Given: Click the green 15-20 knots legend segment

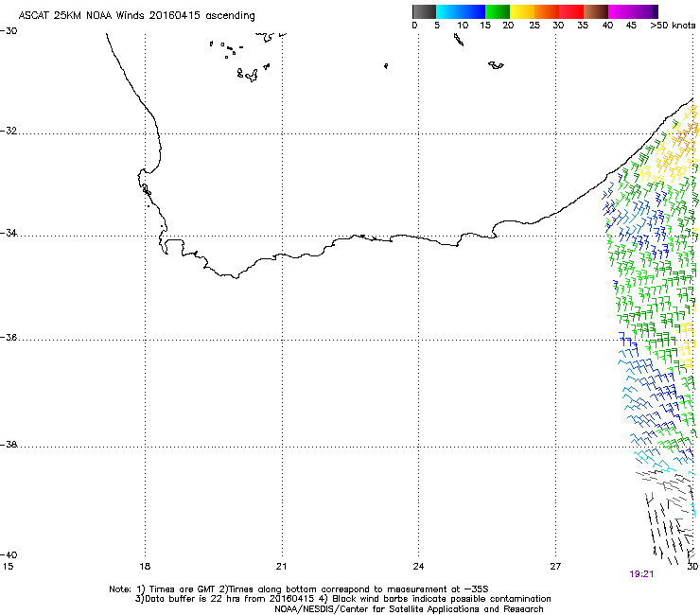Looking at the screenshot, I should (x=498, y=11).
